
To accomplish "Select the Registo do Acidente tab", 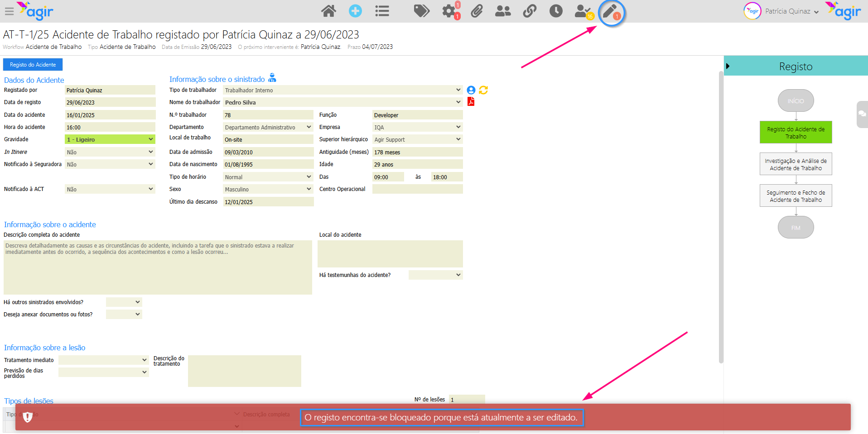I will point(33,64).
